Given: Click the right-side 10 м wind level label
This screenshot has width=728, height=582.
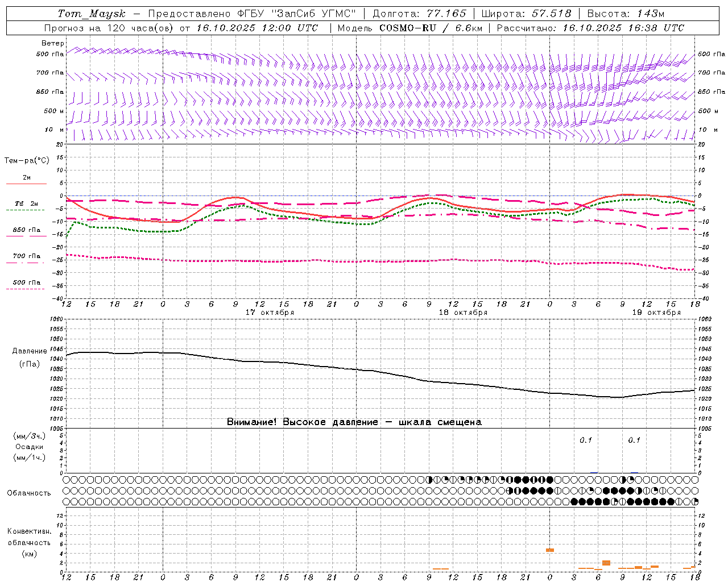Looking at the screenshot, I should point(708,130).
